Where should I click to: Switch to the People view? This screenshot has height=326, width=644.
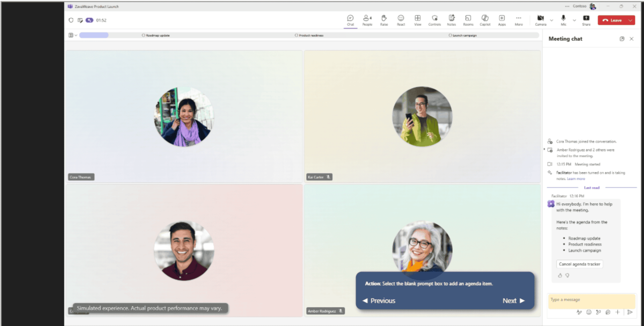367,20
